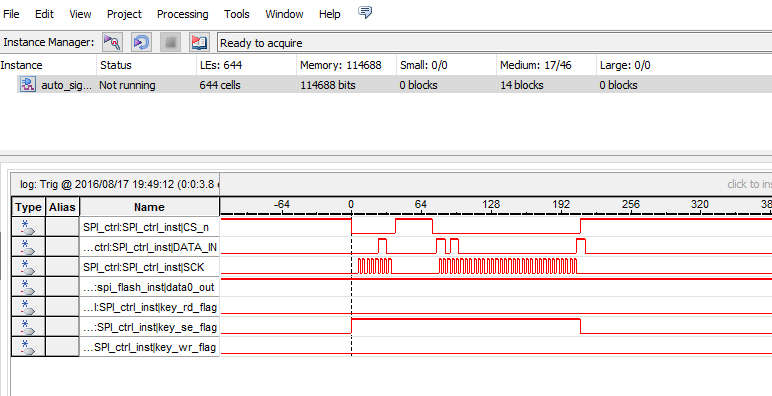Select the spi_flash_inst|data0_out signal name

149,287
